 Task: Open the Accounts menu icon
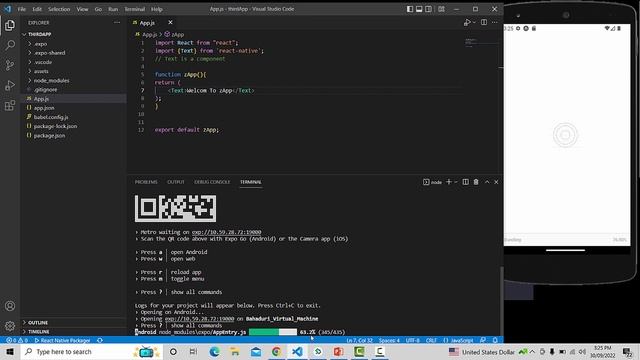point(10,306)
